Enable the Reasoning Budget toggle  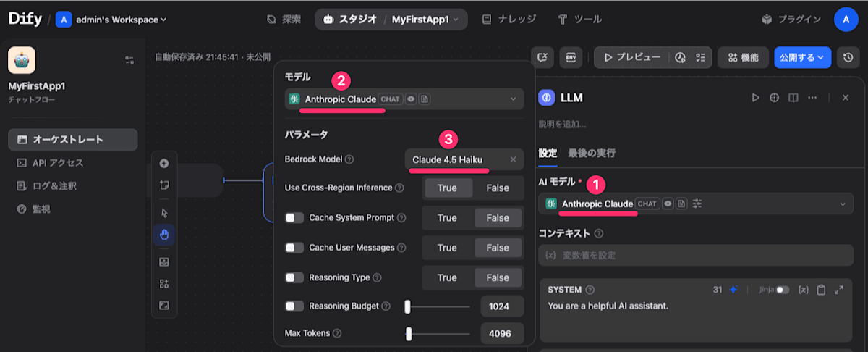point(294,306)
